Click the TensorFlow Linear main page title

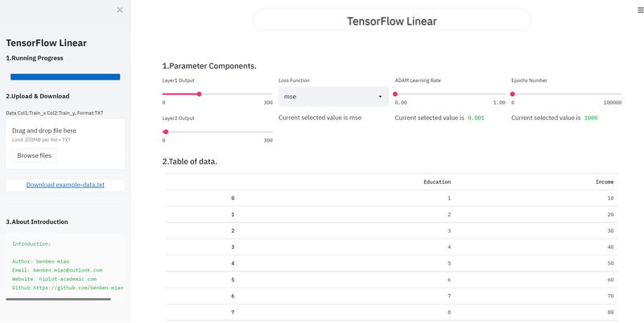392,21
